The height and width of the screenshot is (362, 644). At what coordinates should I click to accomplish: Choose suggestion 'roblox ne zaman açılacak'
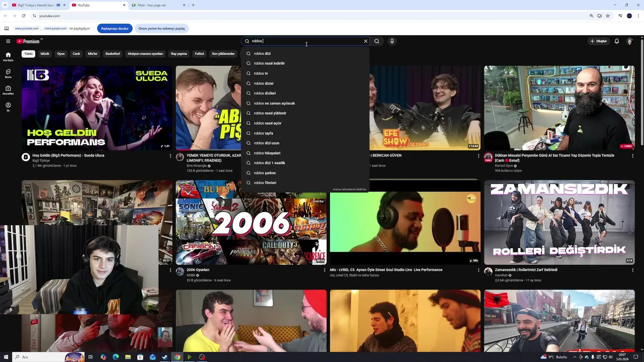click(305, 103)
